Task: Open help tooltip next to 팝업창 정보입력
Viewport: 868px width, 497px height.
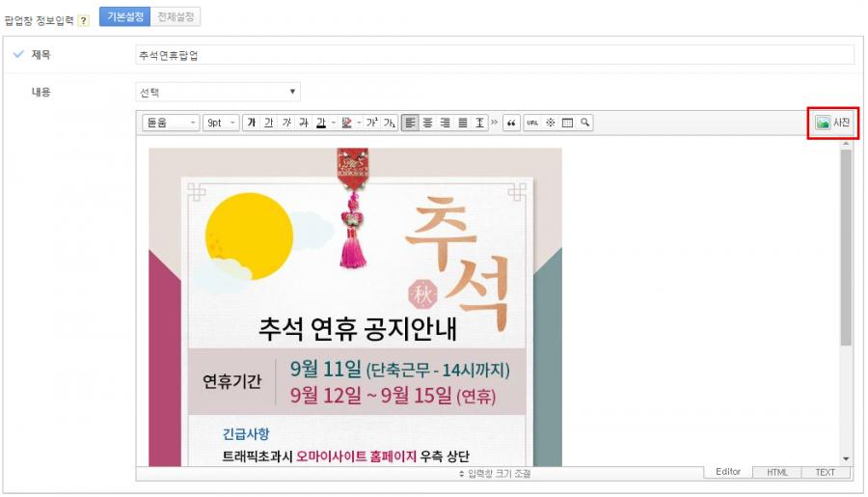Action: tap(84, 20)
